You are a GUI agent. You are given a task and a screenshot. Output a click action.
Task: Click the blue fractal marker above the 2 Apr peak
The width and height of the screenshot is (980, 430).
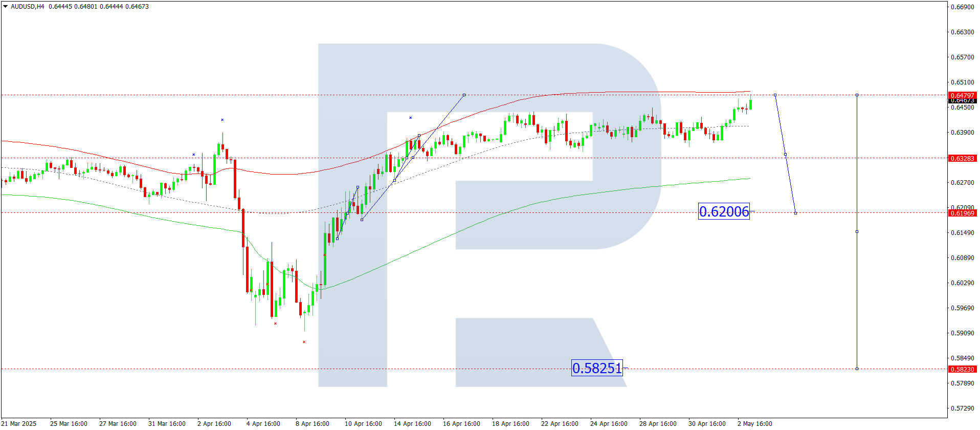[222, 120]
